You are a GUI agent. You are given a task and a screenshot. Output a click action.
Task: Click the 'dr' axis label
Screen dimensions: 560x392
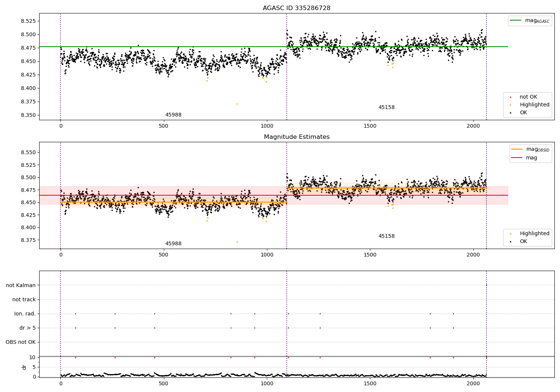24,367
